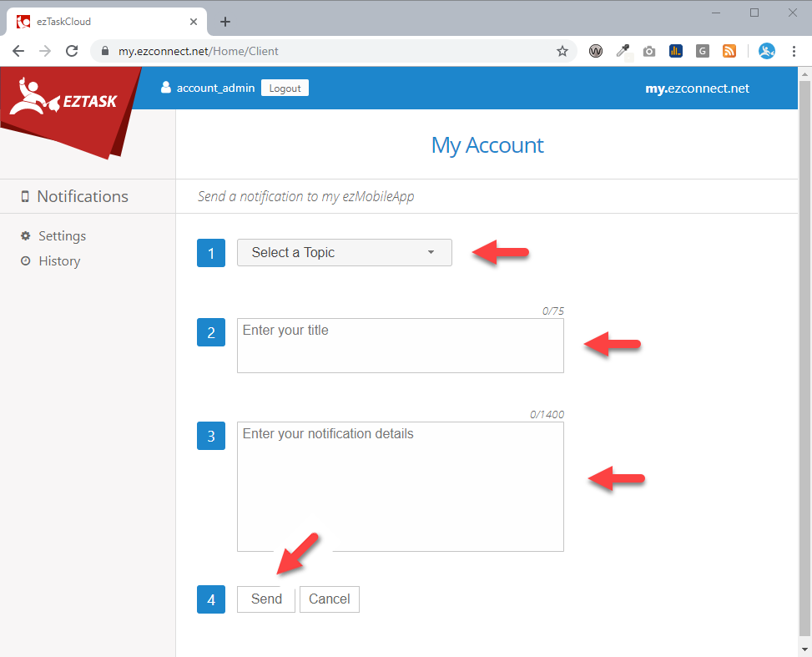The height and width of the screenshot is (657, 812).
Task: Open the Select a Topic dropdown
Action: coord(345,252)
